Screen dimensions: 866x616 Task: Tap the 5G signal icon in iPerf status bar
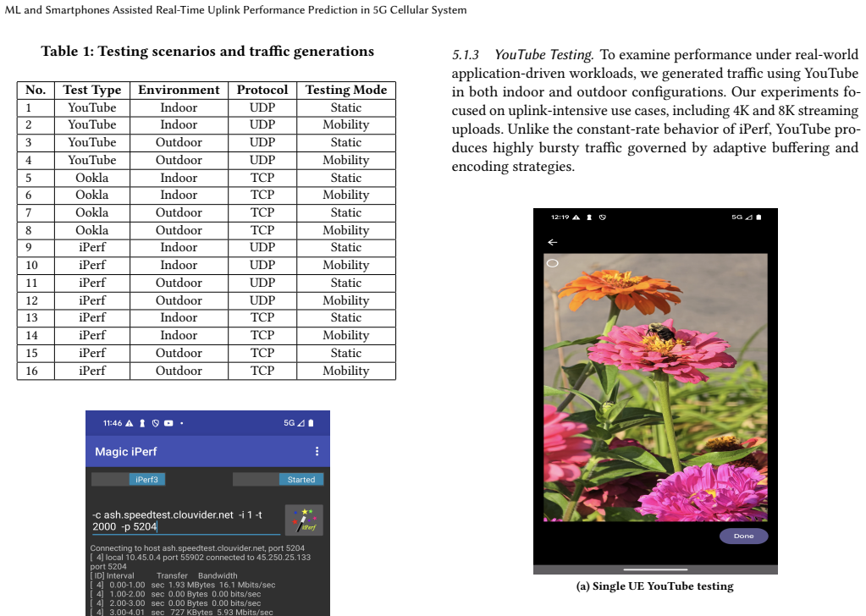tap(294, 423)
